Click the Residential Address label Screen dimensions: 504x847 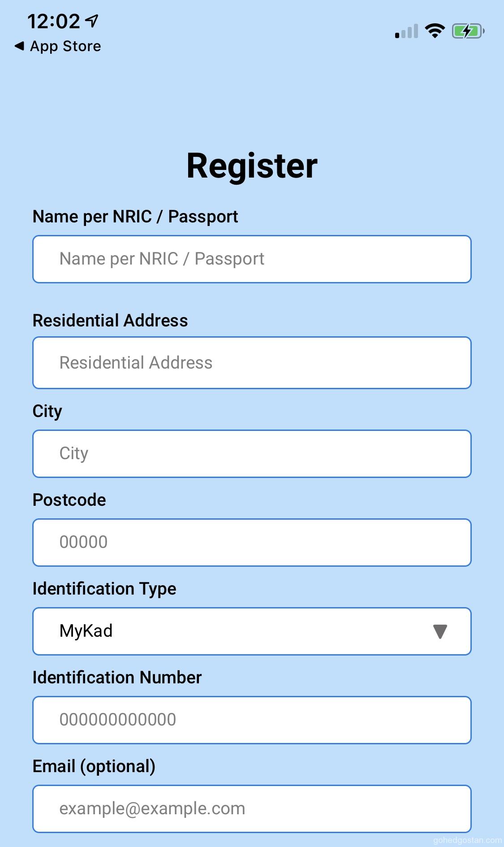[x=110, y=321]
